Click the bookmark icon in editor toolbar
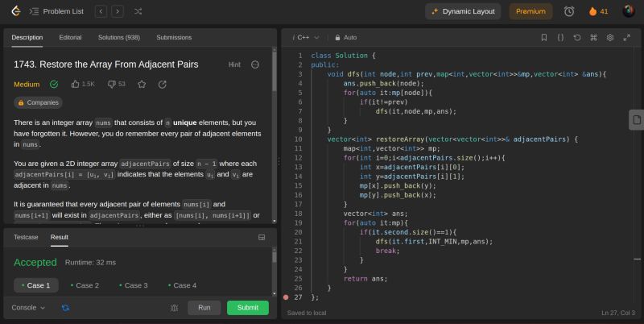Image resolution: width=644 pixels, height=324 pixels. pos(544,37)
